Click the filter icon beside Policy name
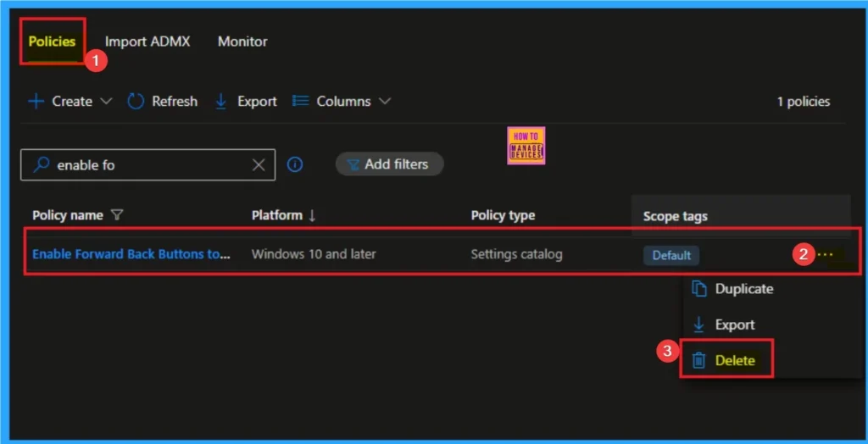The height and width of the screenshot is (444, 868). click(117, 215)
